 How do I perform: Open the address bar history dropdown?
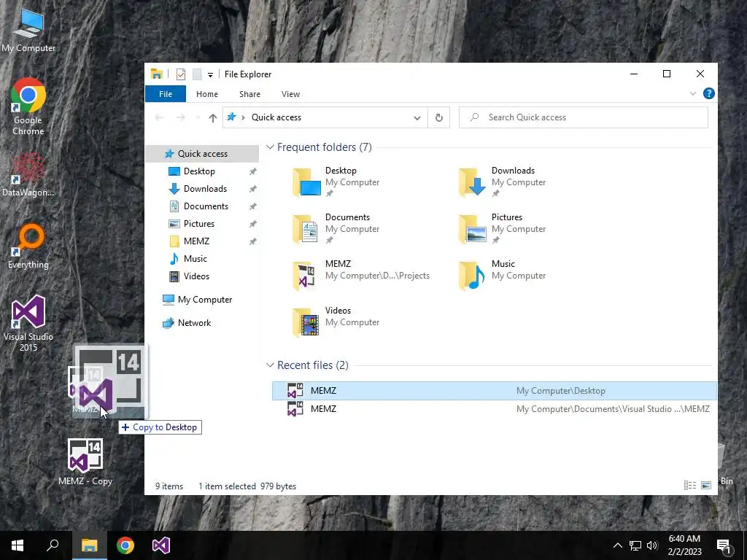(417, 117)
